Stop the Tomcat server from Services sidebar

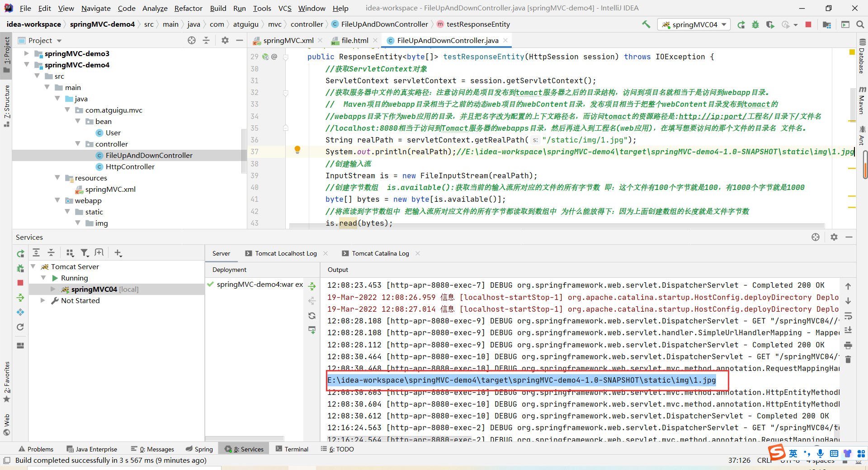click(20, 283)
